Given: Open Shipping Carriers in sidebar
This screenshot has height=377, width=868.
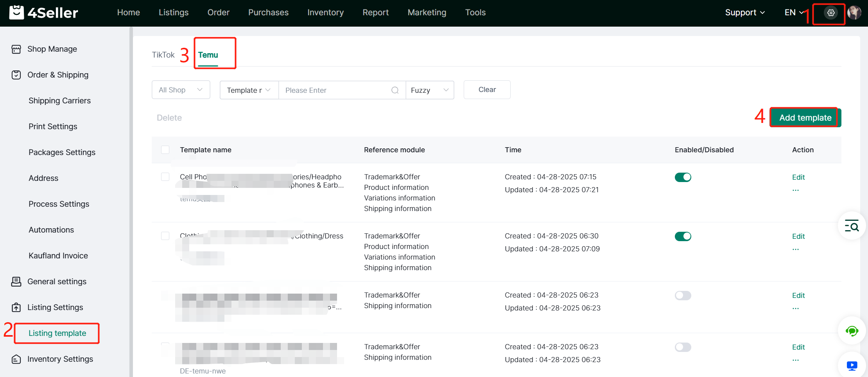Looking at the screenshot, I should [x=59, y=101].
